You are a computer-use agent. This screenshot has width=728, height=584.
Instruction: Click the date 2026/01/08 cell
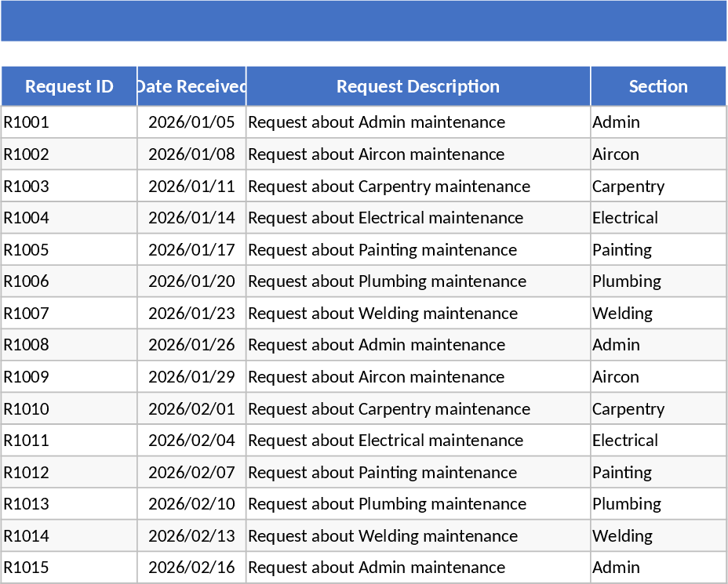tap(191, 154)
